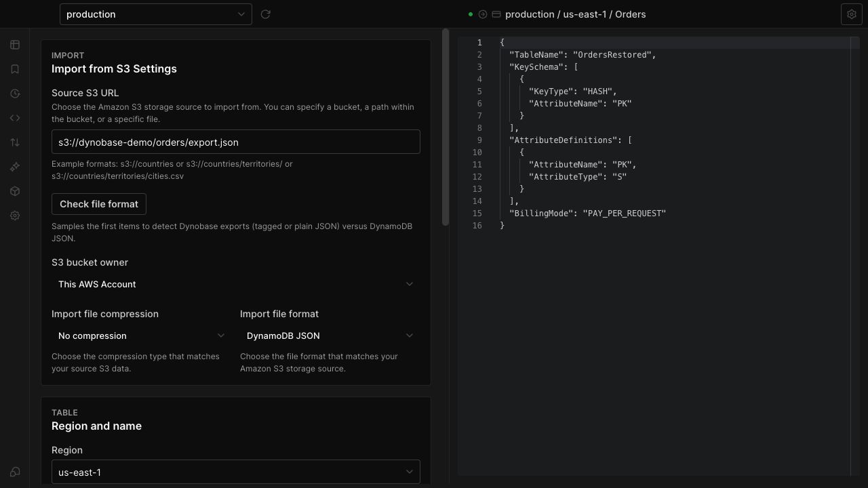Click the "KeySchema": [ line in editor
Viewport: 868px width, 488px height.
[543, 67]
